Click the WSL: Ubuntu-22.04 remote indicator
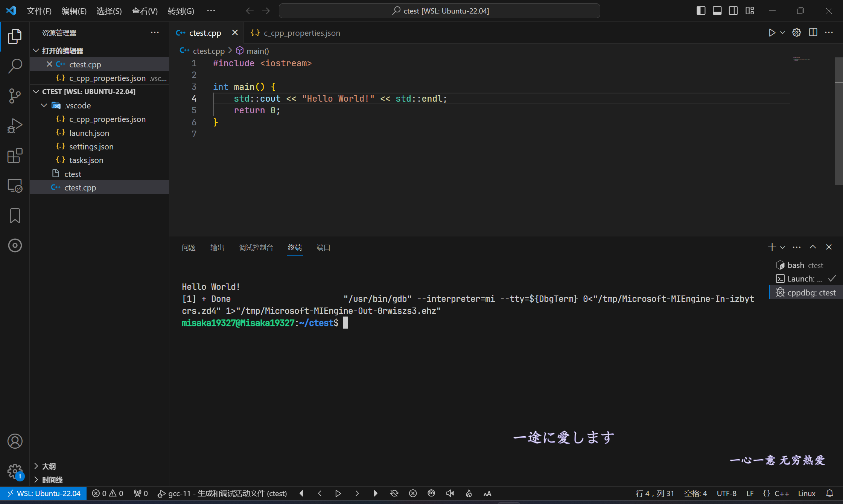Image resolution: width=843 pixels, height=504 pixels. 43,493
